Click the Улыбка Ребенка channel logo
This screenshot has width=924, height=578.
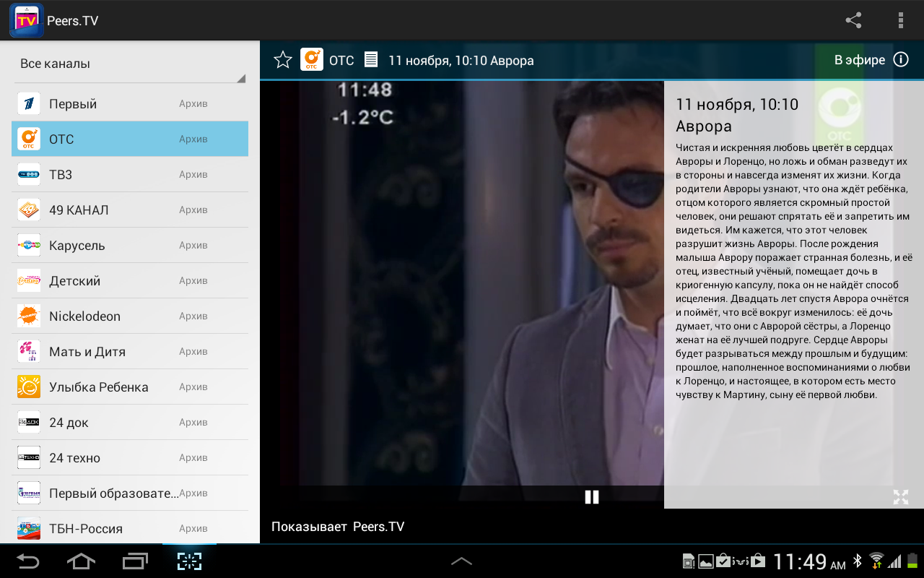[29, 387]
